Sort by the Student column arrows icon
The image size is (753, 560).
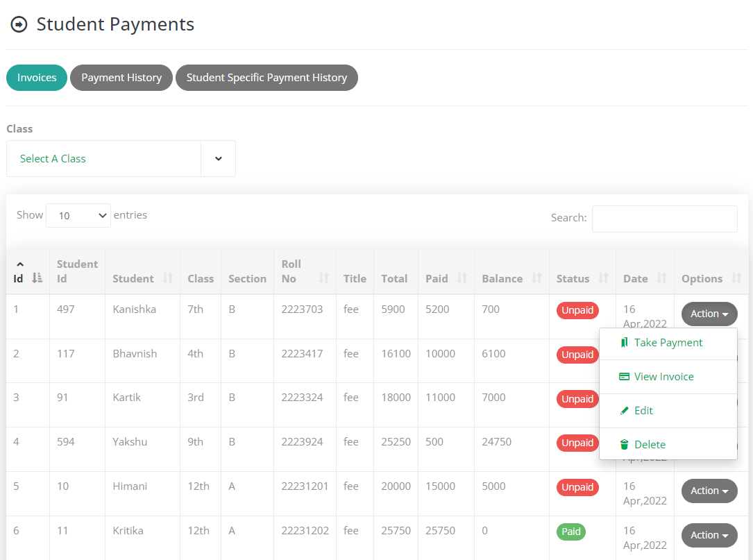pyautogui.click(x=167, y=278)
